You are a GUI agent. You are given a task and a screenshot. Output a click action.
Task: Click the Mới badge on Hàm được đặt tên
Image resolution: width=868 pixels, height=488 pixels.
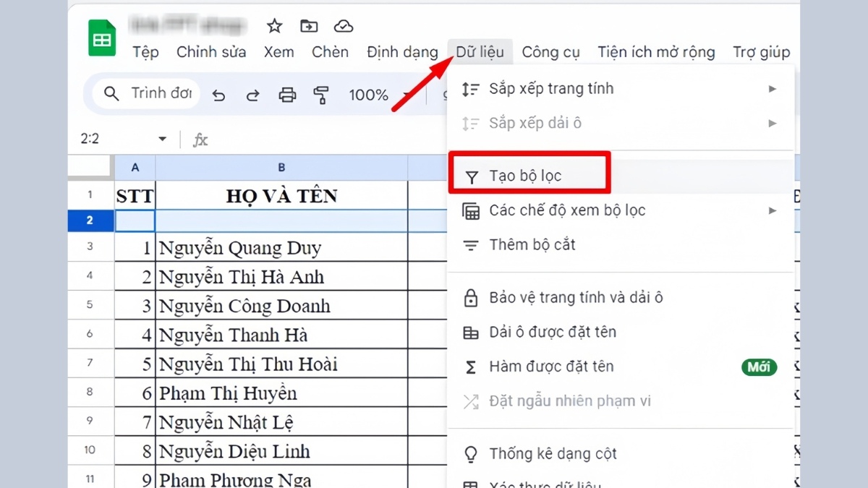click(759, 367)
